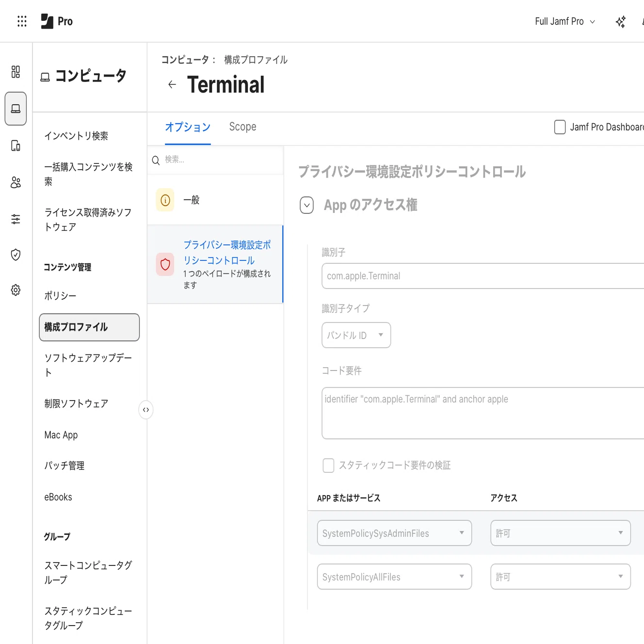Toggle the Jamf Pro Dashboard checkbox

(560, 127)
